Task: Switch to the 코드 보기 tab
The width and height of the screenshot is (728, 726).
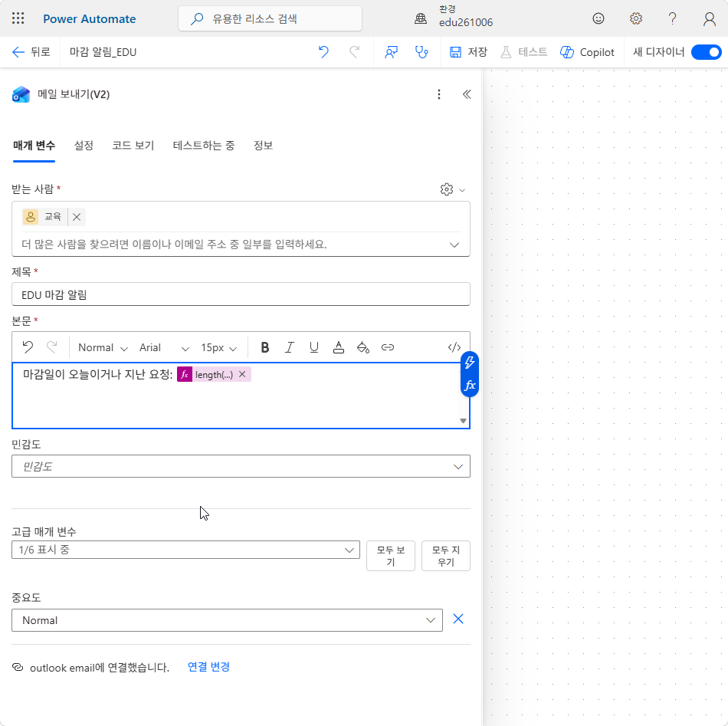Action: [133, 146]
